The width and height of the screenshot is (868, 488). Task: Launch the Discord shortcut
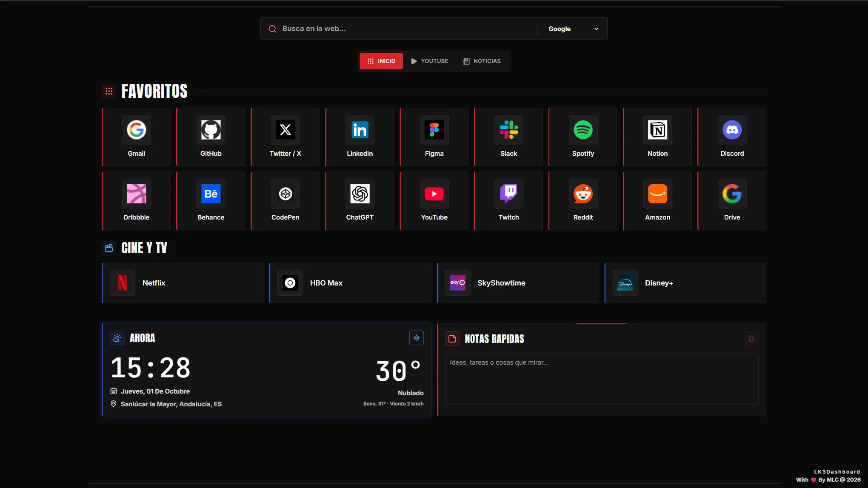tap(732, 137)
